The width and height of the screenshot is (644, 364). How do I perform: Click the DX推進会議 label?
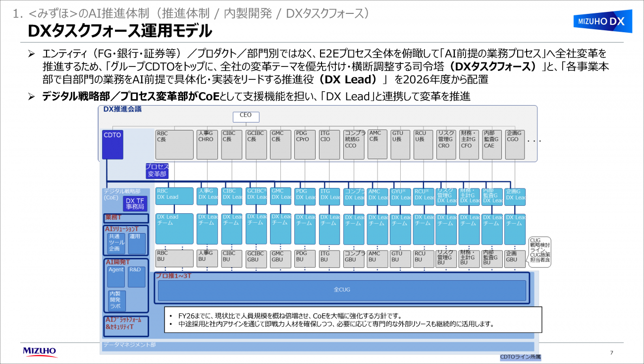point(122,109)
